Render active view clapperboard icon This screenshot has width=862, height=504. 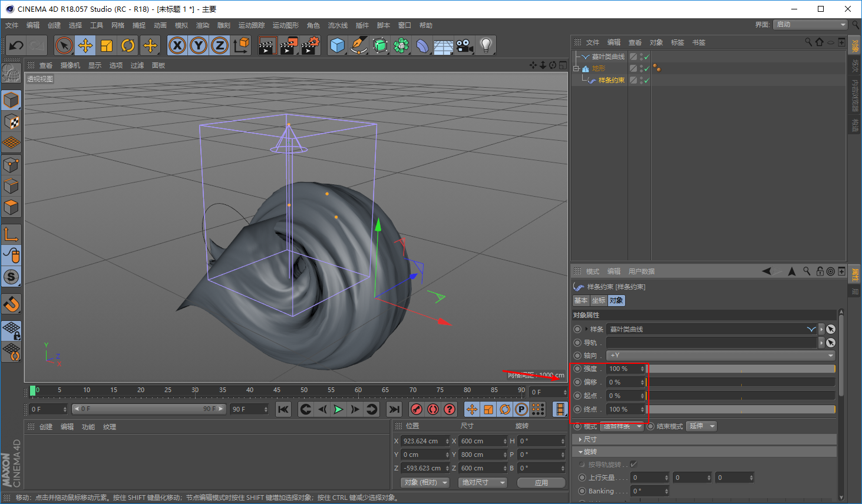click(267, 45)
